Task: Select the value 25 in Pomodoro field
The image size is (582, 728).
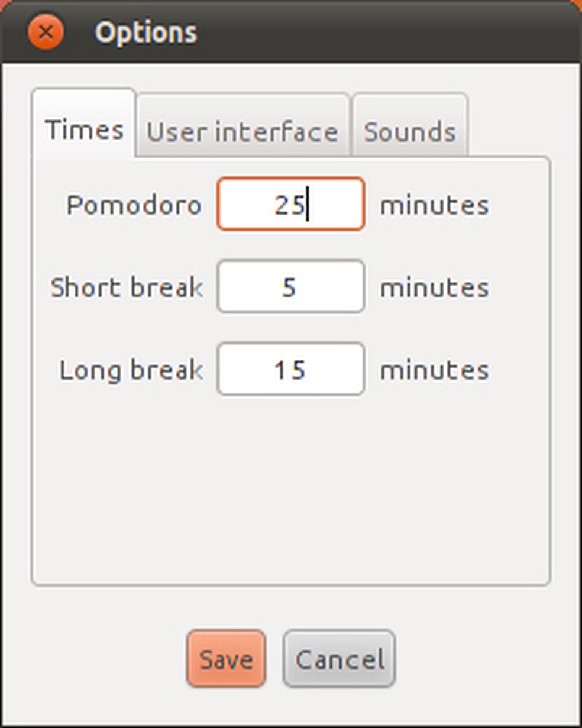Action: (284, 204)
